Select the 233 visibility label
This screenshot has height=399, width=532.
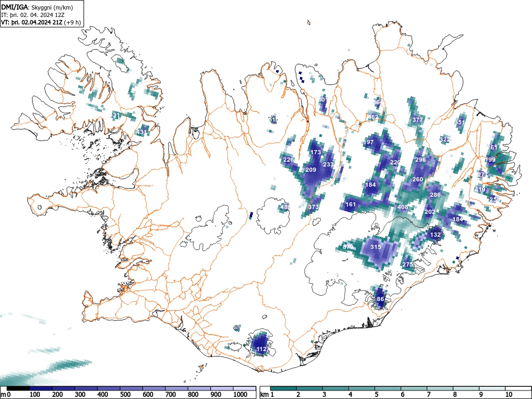328,164
